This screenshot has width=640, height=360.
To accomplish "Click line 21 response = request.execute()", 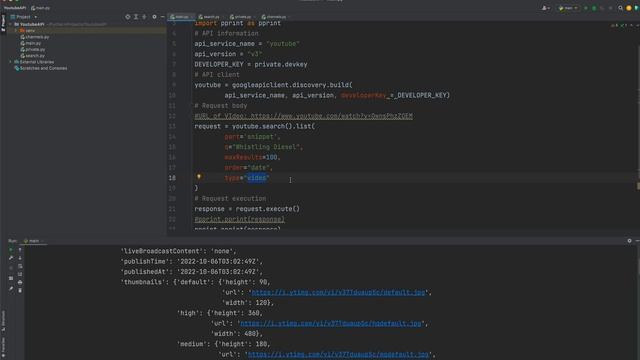I will pos(247,209).
